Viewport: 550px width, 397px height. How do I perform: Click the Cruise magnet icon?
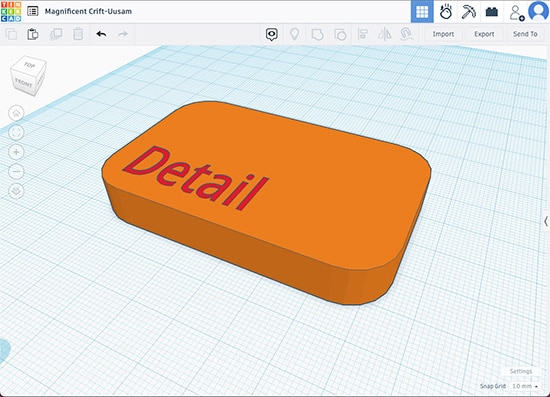click(406, 34)
